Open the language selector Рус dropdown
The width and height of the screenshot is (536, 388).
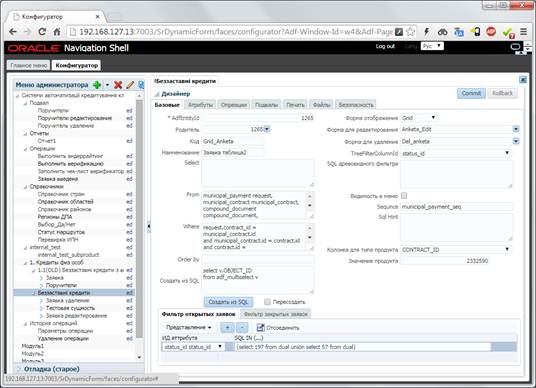pyautogui.click(x=432, y=46)
